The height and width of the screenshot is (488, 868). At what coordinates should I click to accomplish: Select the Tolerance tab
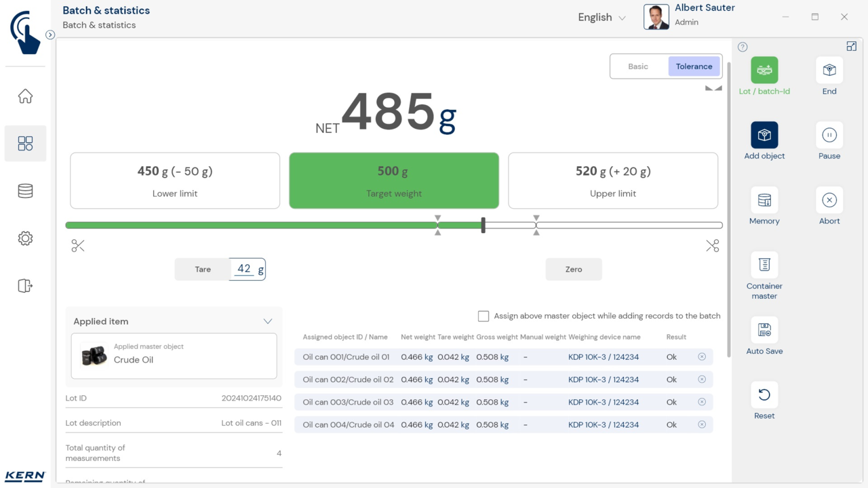694,66
